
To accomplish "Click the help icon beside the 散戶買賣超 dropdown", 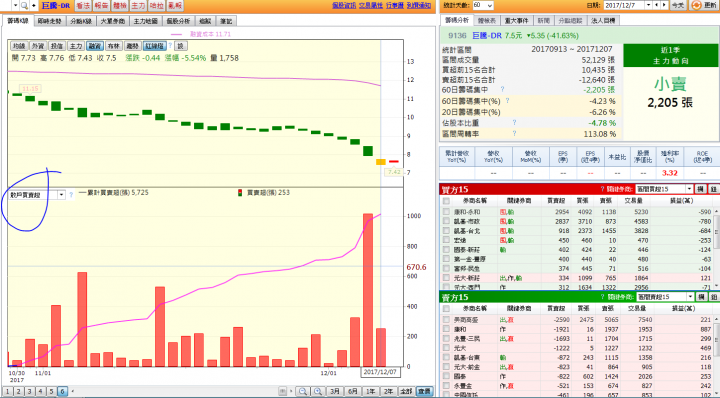I will pyautogui.click(x=71, y=195).
